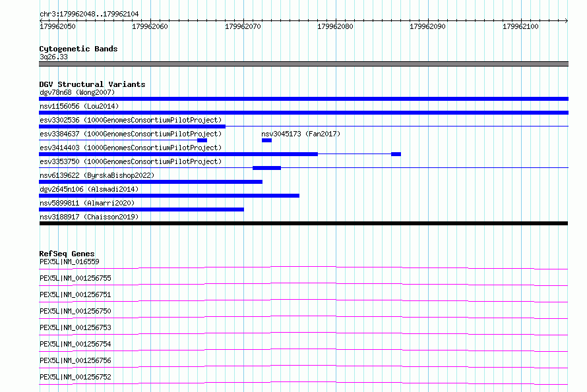Click the thick blue bar under esv3302536
The height and width of the screenshot is (392, 587).
point(132,126)
